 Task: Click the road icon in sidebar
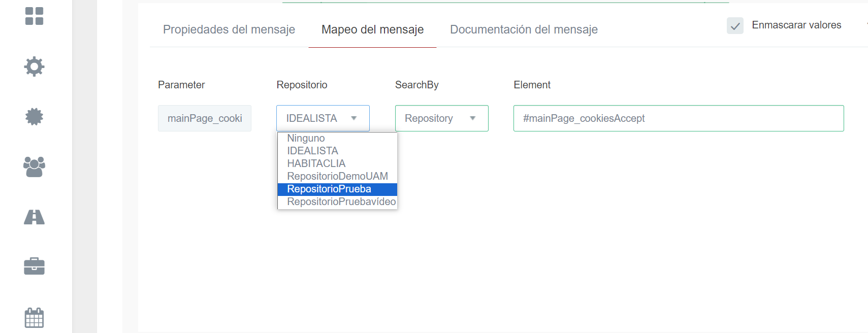(x=34, y=217)
